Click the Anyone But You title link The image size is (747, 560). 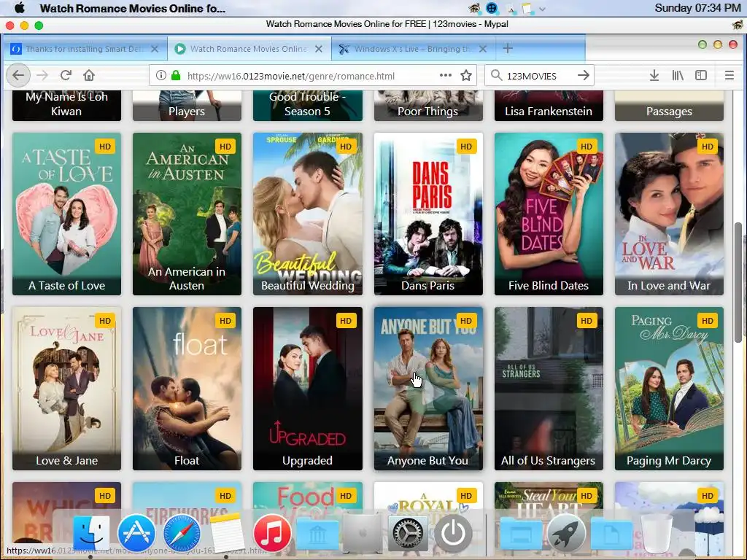point(427,461)
